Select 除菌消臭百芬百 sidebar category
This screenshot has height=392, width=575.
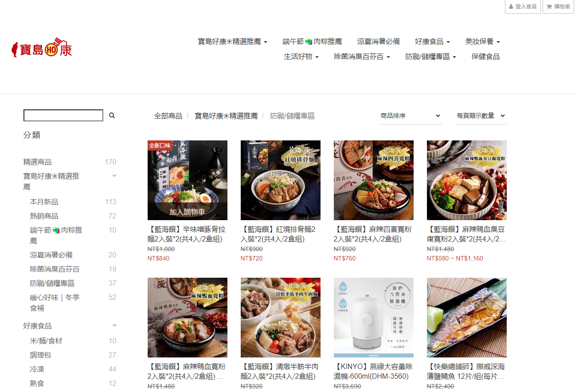click(55, 269)
